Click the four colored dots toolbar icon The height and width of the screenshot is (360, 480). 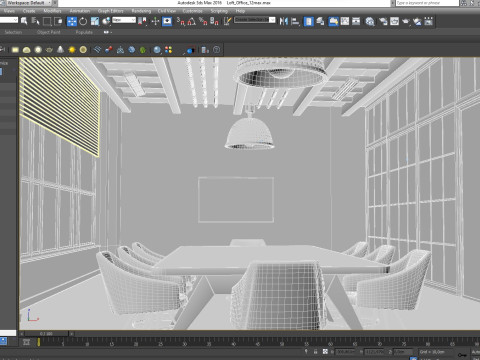(x=168, y=50)
